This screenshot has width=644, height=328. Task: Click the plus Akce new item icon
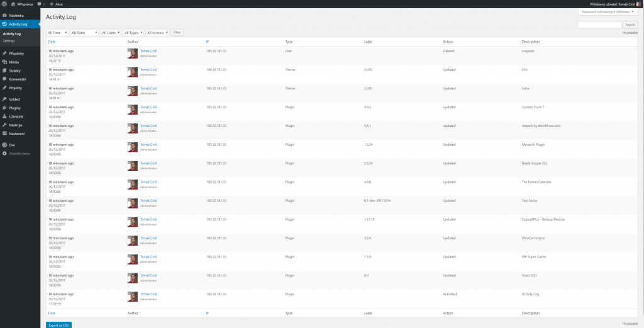tap(52, 4)
